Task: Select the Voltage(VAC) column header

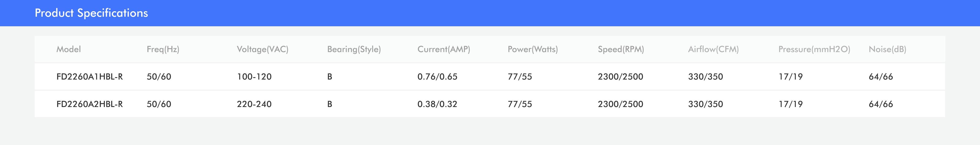Action: pos(262,49)
